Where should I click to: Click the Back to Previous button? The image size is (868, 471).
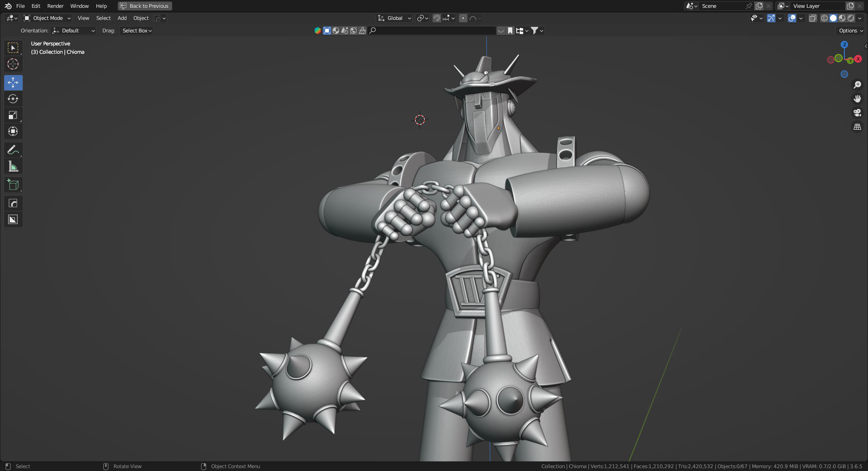pos(145,6)
